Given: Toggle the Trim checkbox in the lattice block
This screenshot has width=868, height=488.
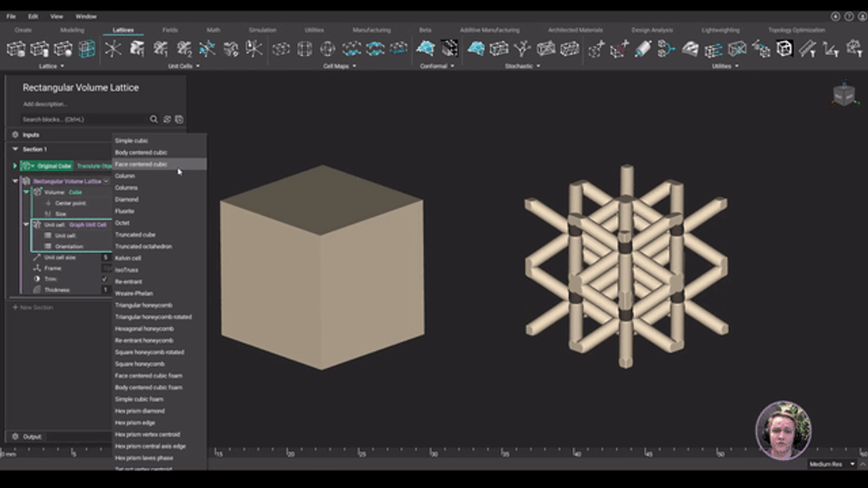Looking at the screenshot, I should (104, 278).
